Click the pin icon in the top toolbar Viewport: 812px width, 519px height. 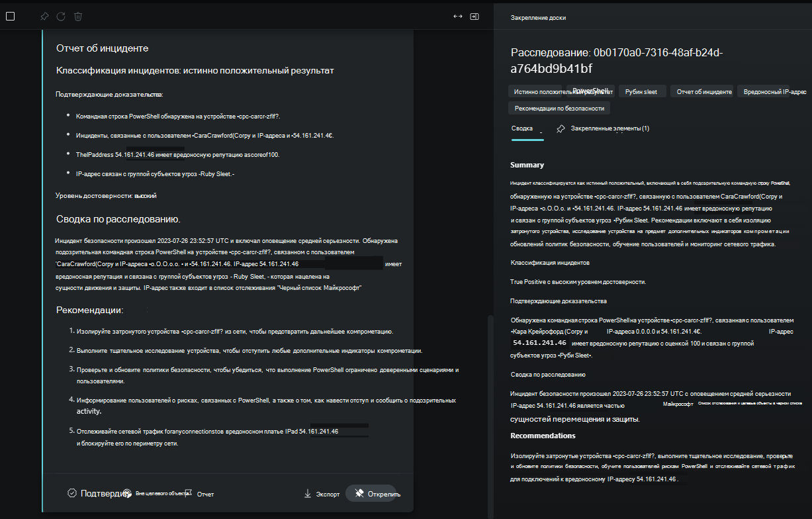click(44, 17)
